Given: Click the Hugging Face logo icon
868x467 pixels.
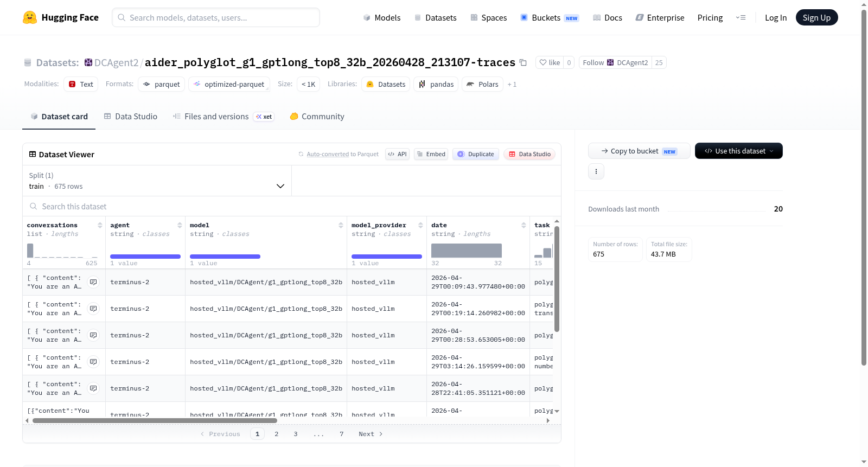Looking at the screenshot, I should tap(30, 17).
